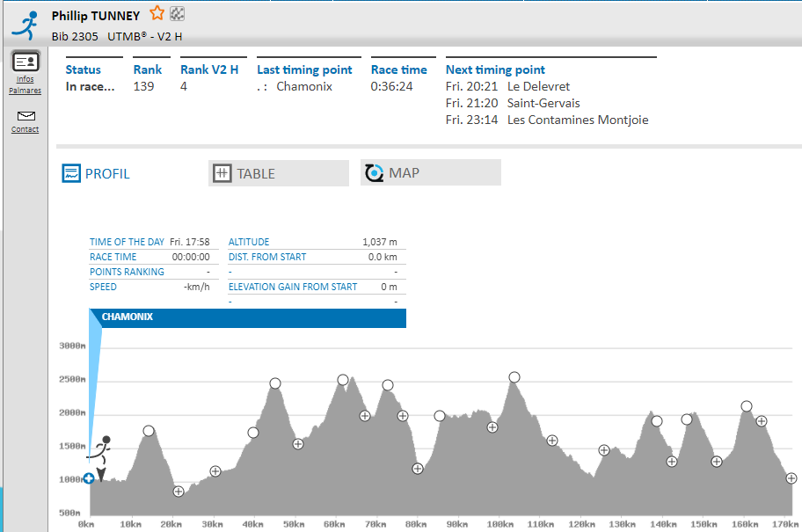
Task: Click the orange favorite star icon
Action: point(157,13)
